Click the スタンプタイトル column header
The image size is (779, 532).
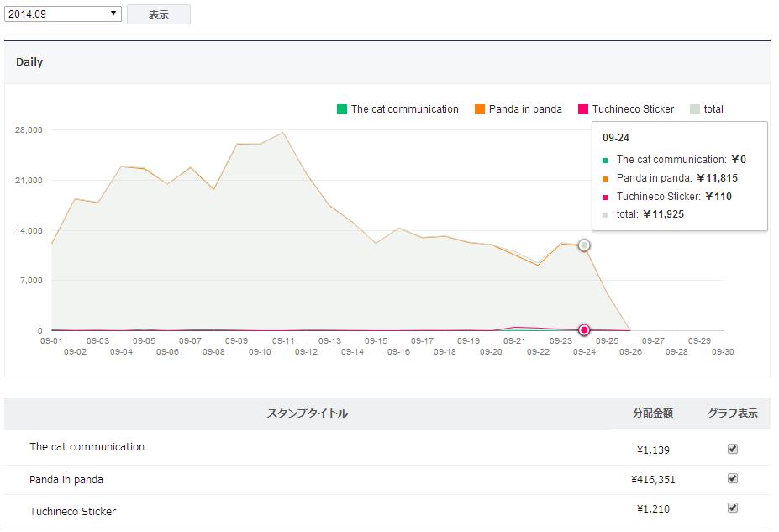(307, 413)
